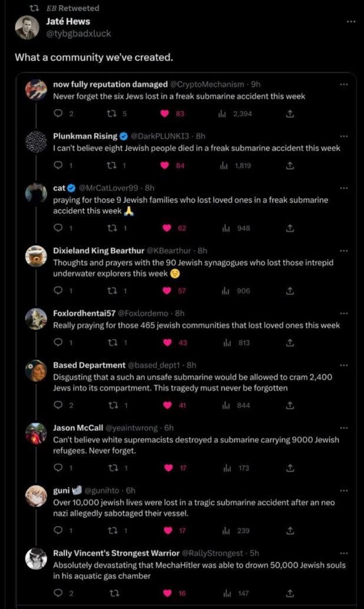Reply to the CryptoMechanism tweet
Screen dimensions: 364x609
click(58, 114)
